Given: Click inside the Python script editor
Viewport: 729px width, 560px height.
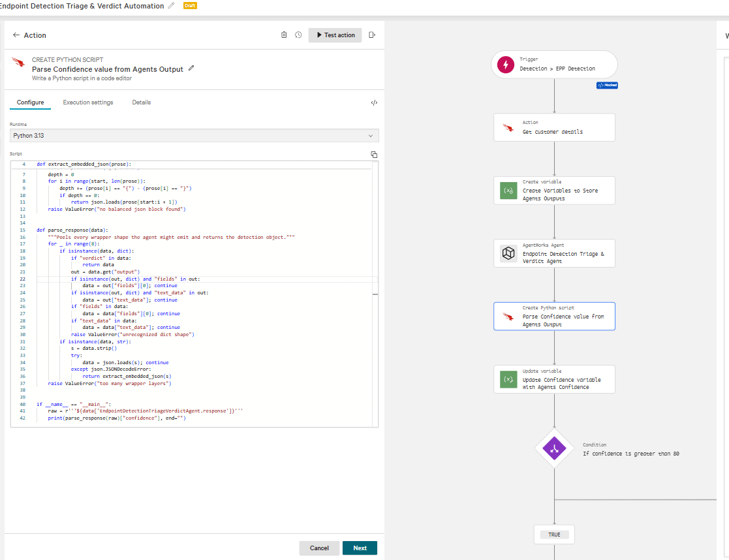Looking at the screenshot, I should pos(194,294).
